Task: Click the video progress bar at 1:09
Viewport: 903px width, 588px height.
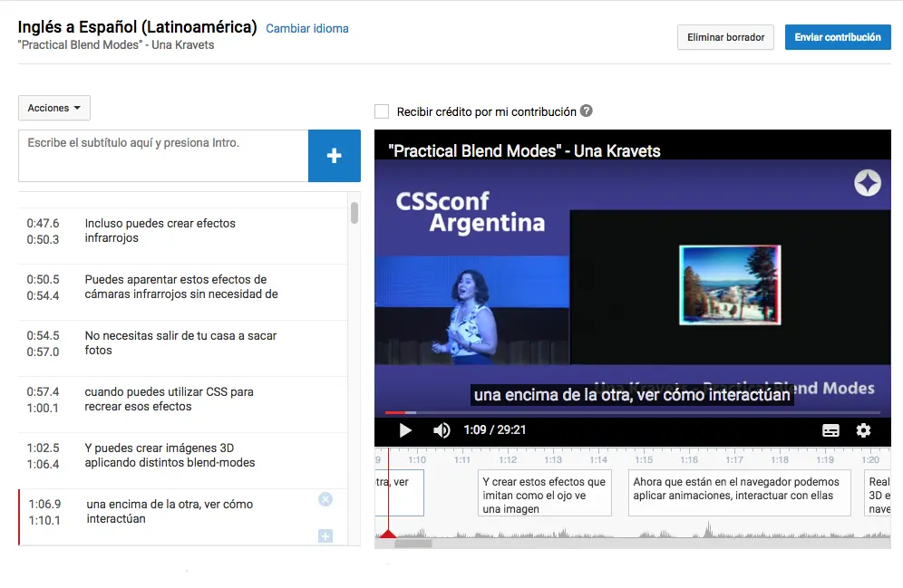Action: (x=406, y=410)
